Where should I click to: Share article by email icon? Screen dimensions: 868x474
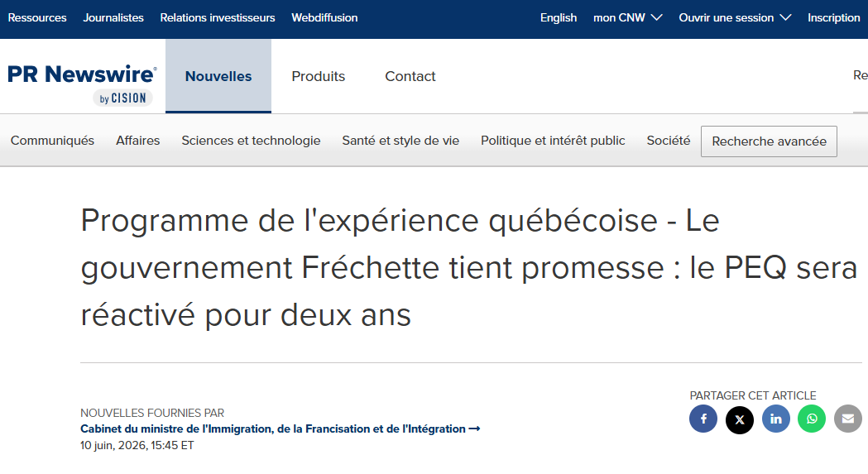[x=848, y=419]
